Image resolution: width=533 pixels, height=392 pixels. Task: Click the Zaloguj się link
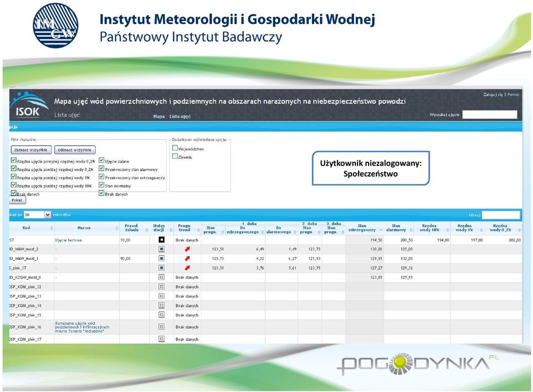click(x=492, y=94)
